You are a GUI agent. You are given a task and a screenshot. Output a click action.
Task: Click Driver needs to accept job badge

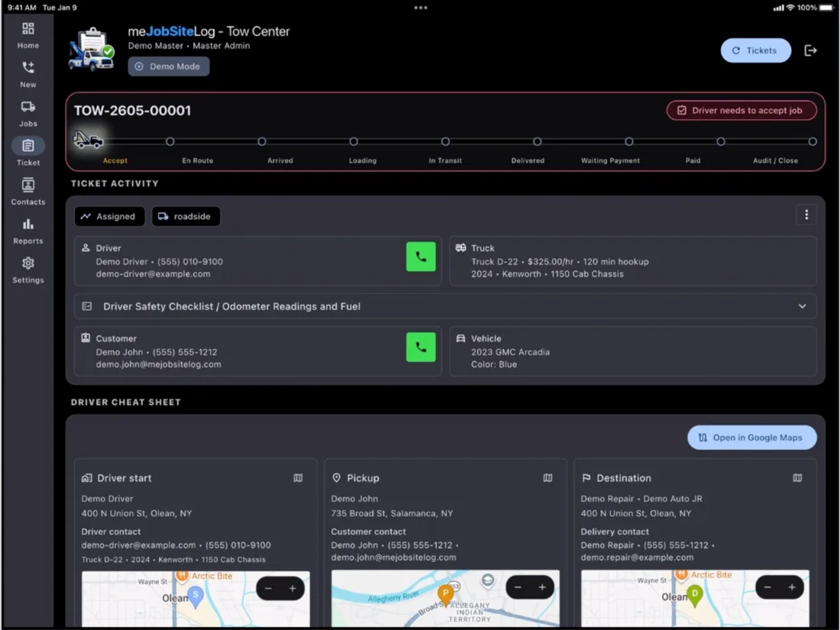click(x=741, y=111)
